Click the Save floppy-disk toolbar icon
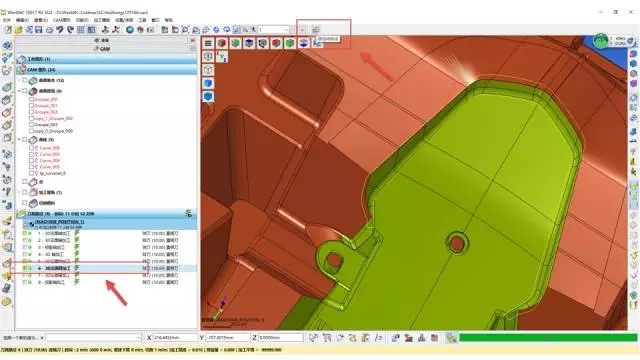The width and height of the screenshot is (640, 360). pyautogui.click(x=39, y=30)
